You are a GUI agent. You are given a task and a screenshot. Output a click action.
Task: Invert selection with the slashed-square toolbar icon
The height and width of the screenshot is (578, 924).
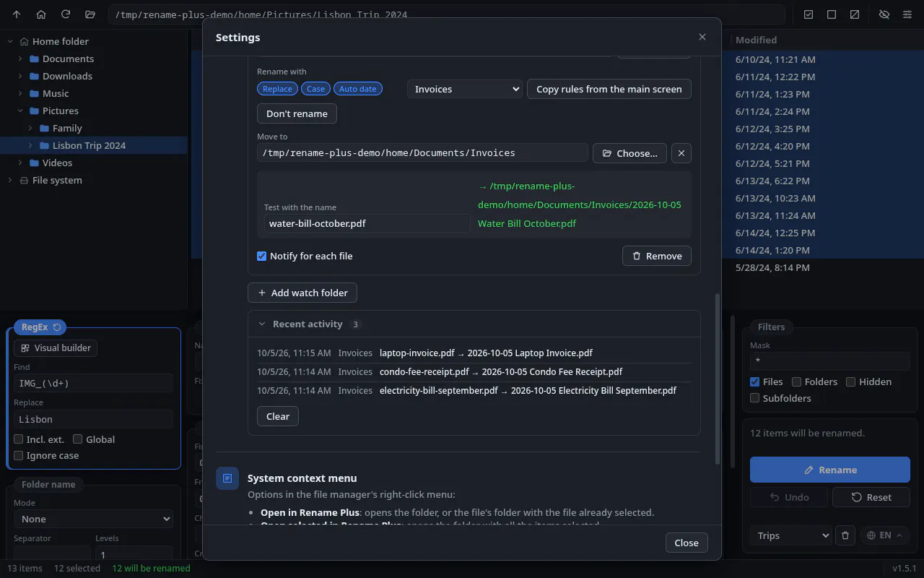tap(855, 14)
